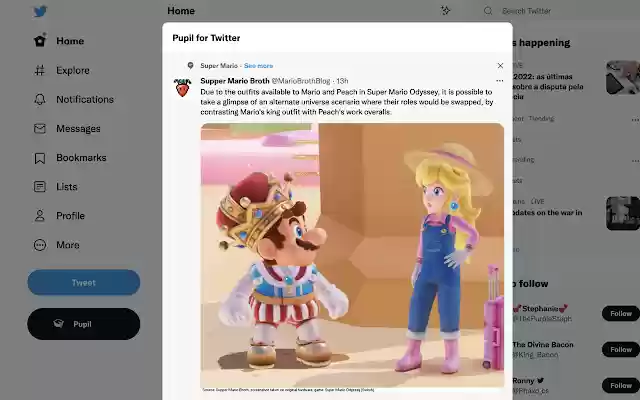The height and width of the screenshot is (400, 640).
Task: Open the Notifications bell icon
Action: coord(40,99)
